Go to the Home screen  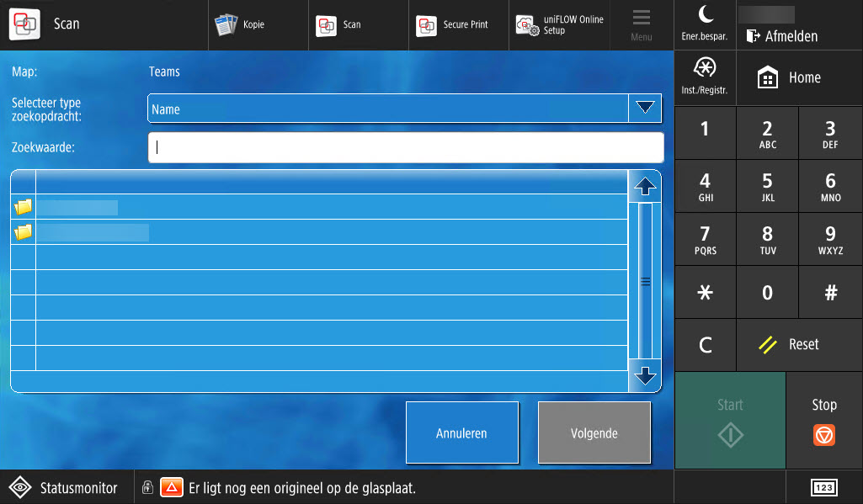click(789, 77)
